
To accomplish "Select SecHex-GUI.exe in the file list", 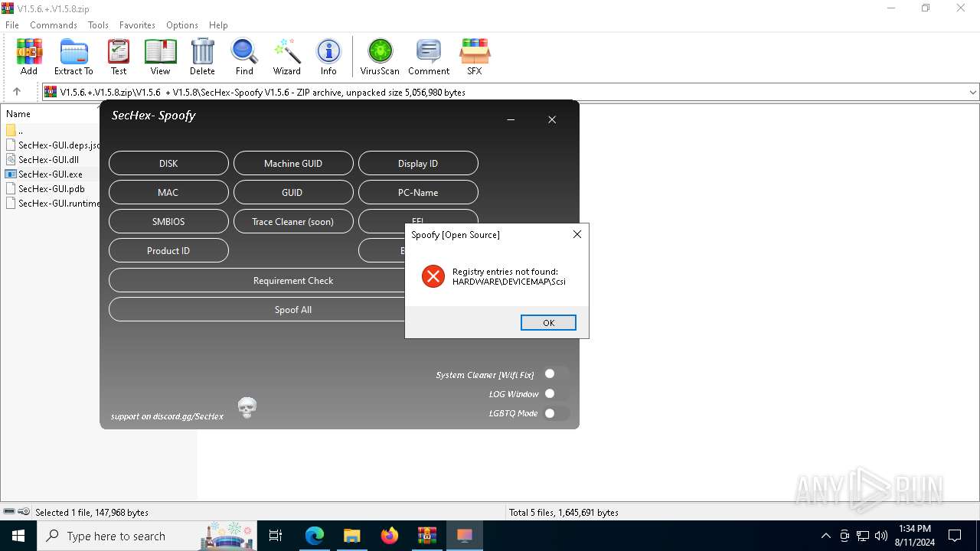I will pyautogui.click(x=51, y=174).
